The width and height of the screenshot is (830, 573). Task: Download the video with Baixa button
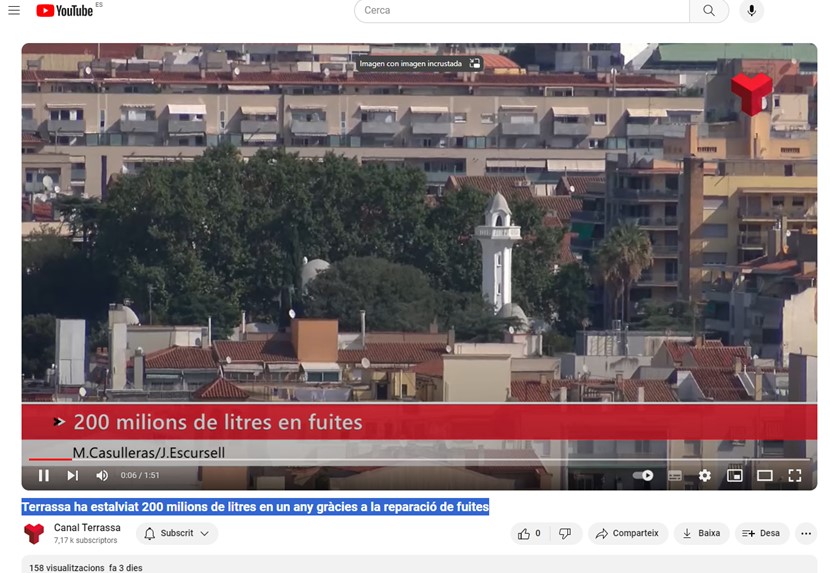[701, 533]
